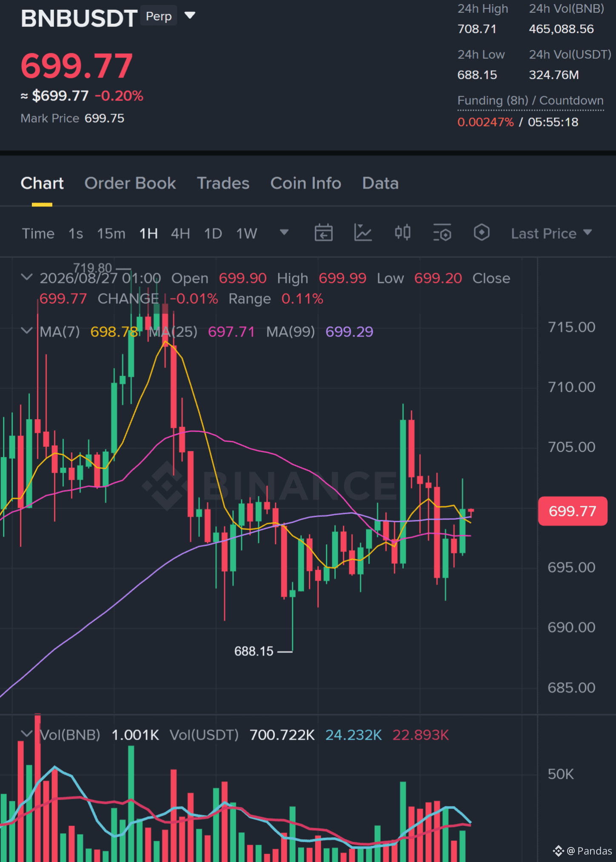Click the -0.20% price change value
Viewport: 616px width, 862px height.
[x=119, y=96]
